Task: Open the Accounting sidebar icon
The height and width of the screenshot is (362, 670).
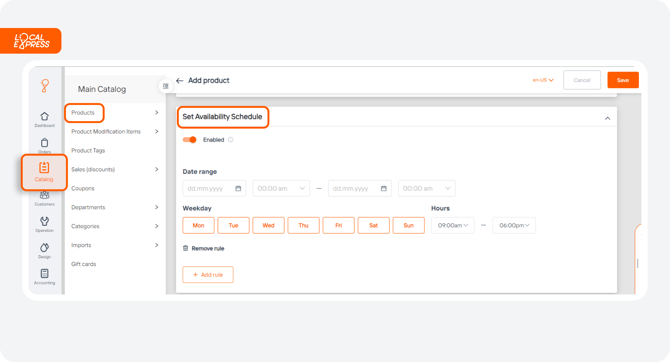Action: pyautogui.click(x=44, y=274)
